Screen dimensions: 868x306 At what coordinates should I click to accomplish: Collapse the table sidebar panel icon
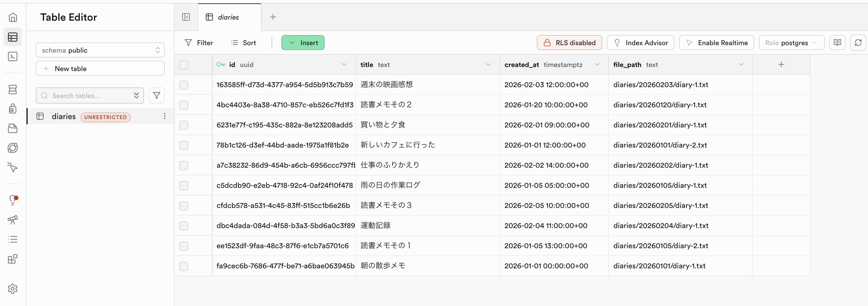[186, 17]
